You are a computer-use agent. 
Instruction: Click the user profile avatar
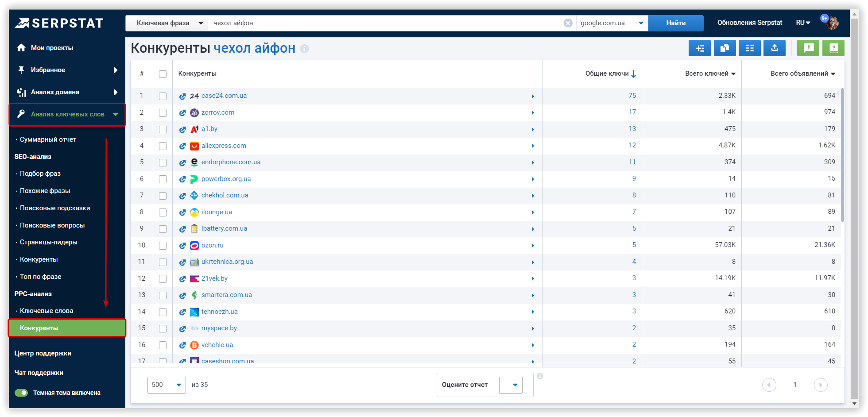click(832, 23)
